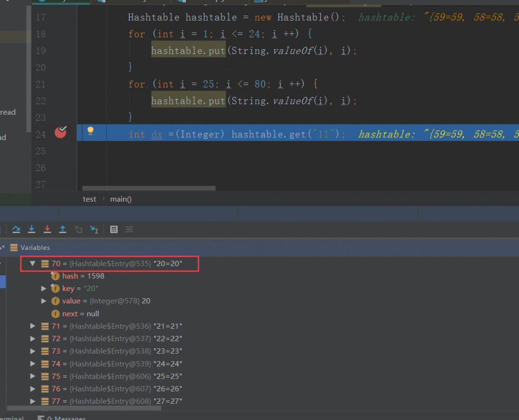Click the red Force Step Into icon
The image size is (519, 420).
tap(47, 229)
